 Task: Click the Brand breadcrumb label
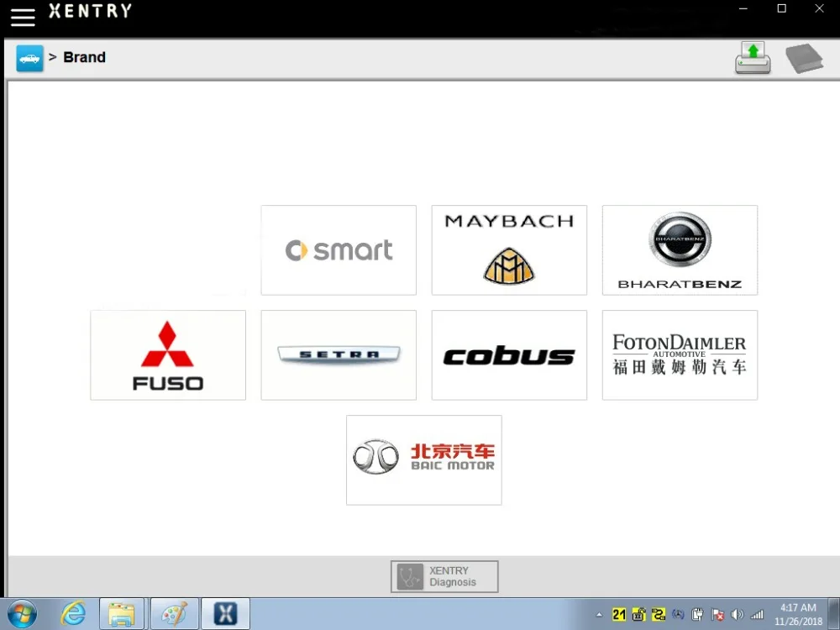click(x=84, y=57)
